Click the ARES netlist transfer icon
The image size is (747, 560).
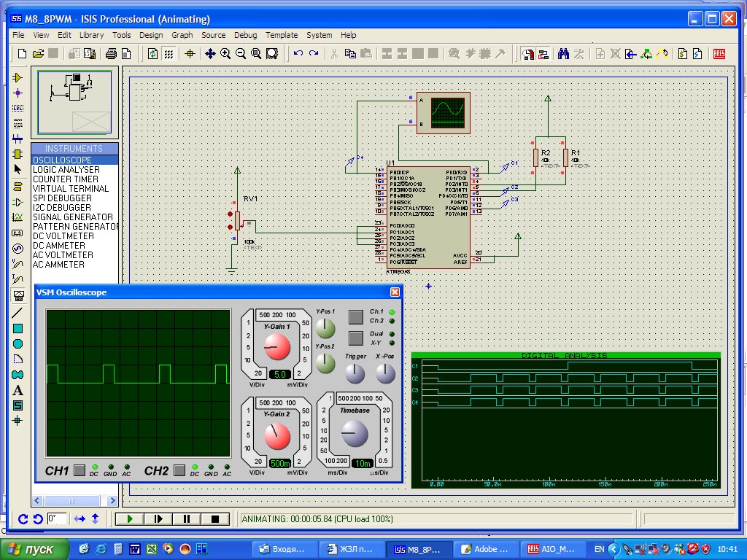[x=719, y=53]
